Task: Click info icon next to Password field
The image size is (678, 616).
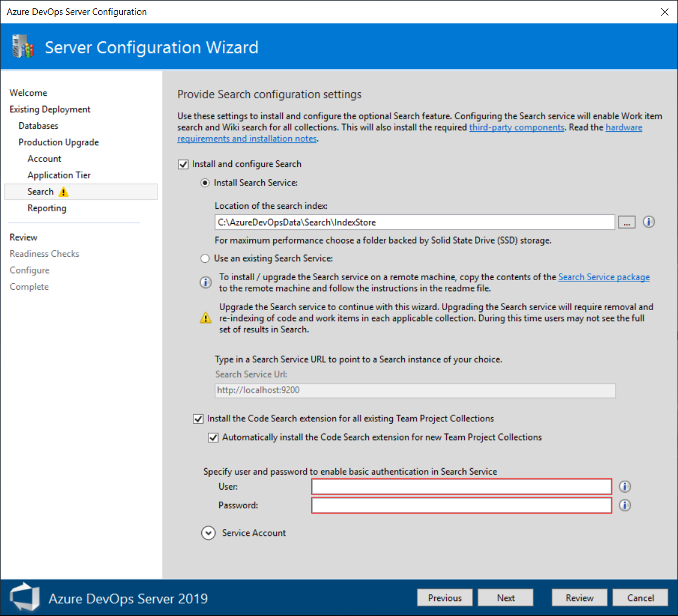Action: click(x=624, y=505)
